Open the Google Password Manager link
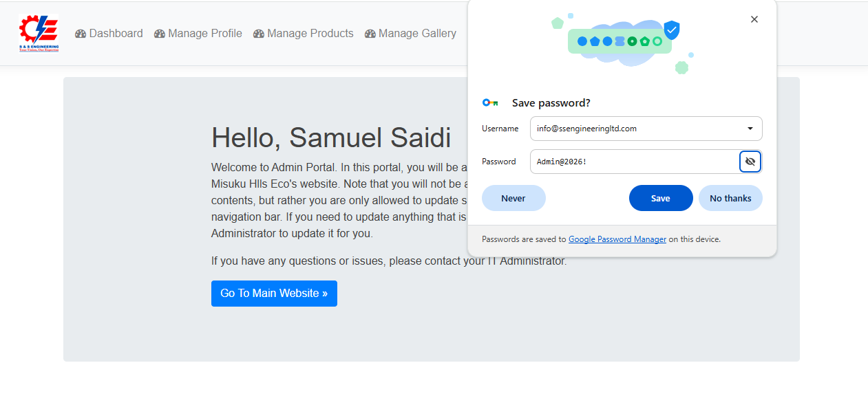The height and width of the screenshot is (396, 868). click(617, 239)
